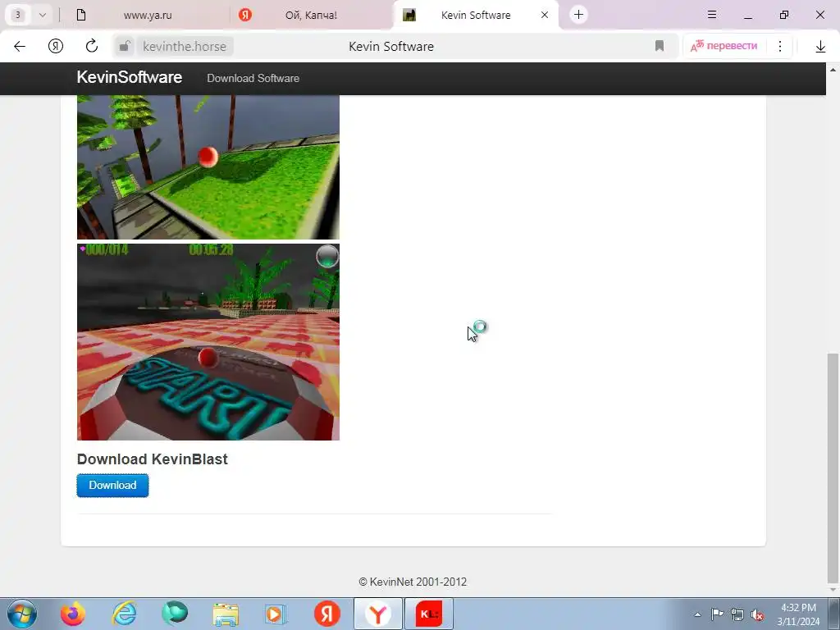Select the Kevin Software tab
This screenshot has width=840, height=630.
(475, 15)
